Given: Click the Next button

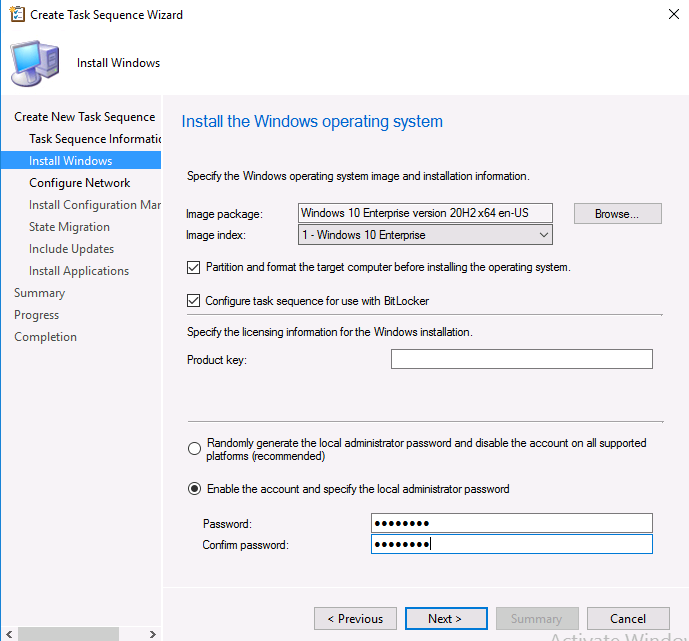Looking at the screenshot, I should [x=446, y=619].
